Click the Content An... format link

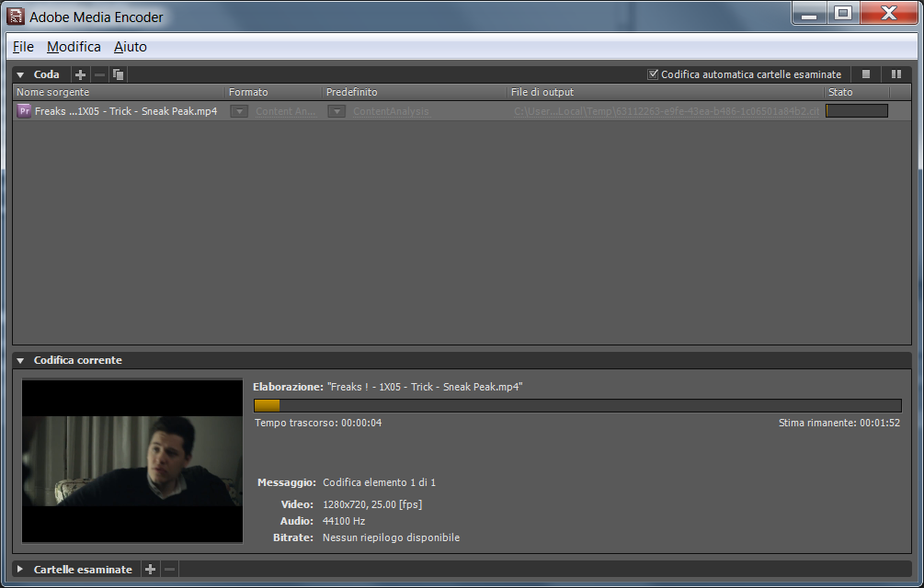coord(286,111)
